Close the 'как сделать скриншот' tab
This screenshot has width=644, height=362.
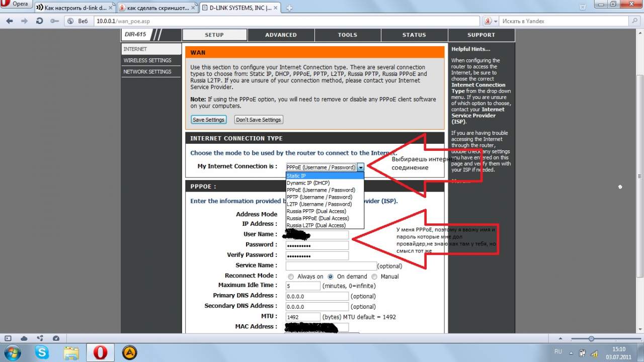coord(194,8)
